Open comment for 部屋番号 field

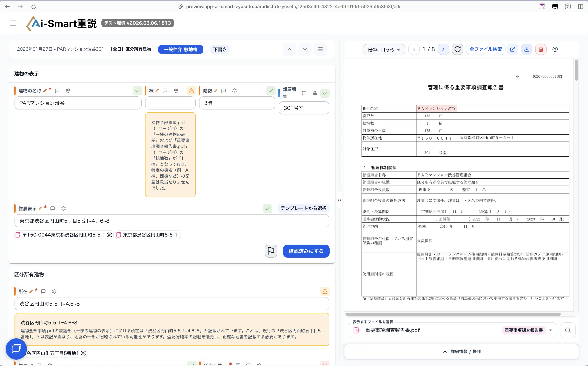pyautogui.click(x=304, y=93)
